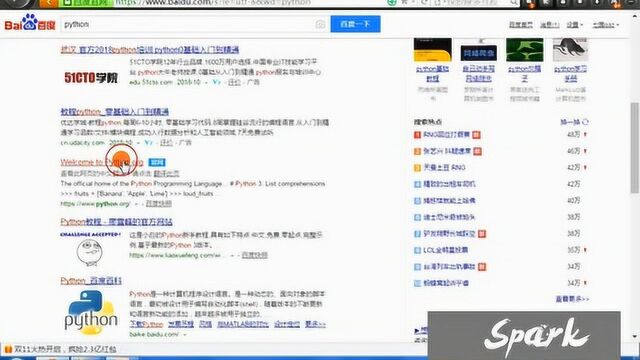Open the first hot search item about RNG
The height and width of the screenshot is (360, 640).
tap(447, 135)
